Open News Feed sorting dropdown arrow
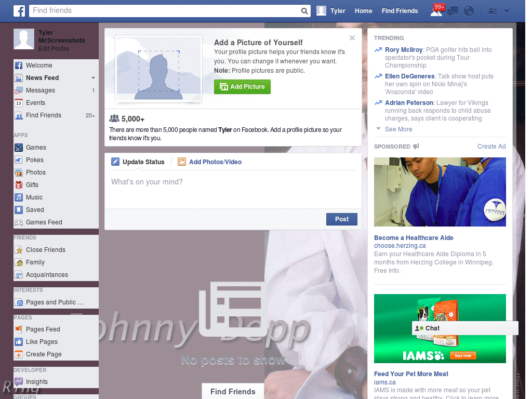 click(x=93, y=78)
